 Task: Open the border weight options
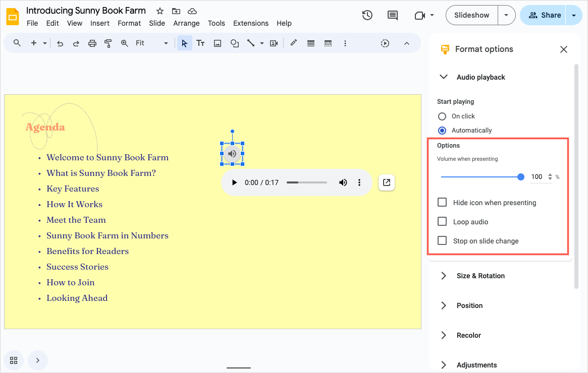click(311, 43)
